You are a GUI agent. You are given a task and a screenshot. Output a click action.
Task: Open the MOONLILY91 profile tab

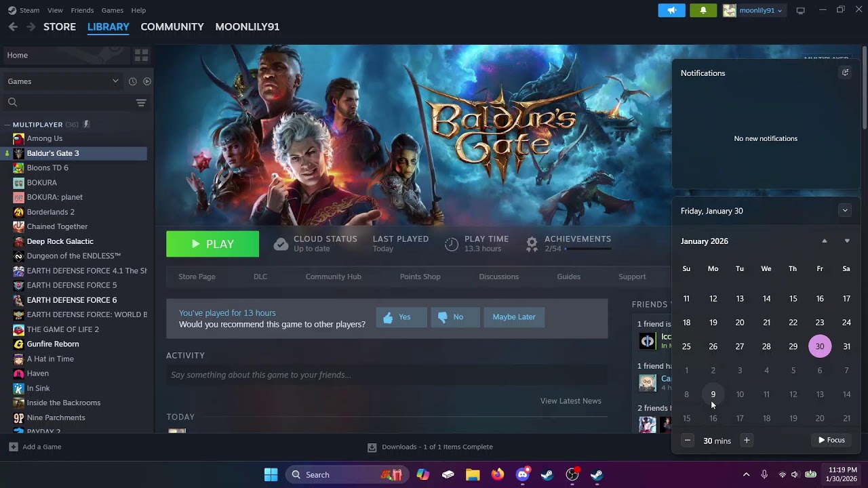point(248,26)
